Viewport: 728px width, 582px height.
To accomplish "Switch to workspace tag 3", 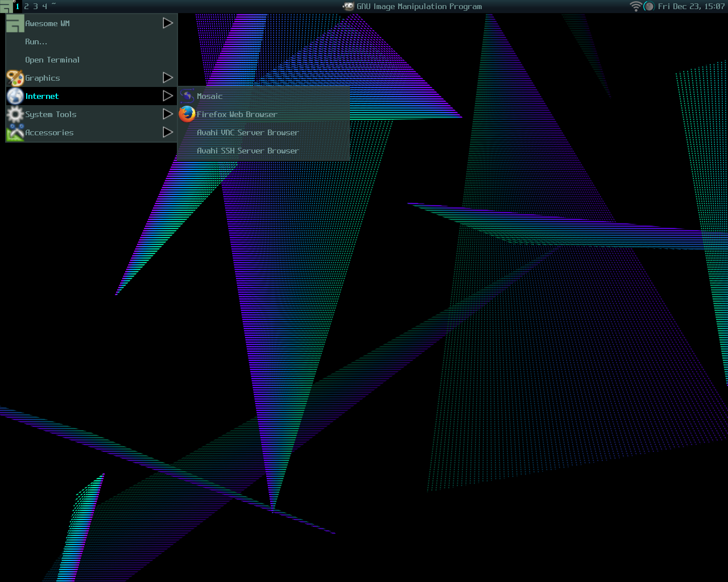I will click(x=35, y=6).
